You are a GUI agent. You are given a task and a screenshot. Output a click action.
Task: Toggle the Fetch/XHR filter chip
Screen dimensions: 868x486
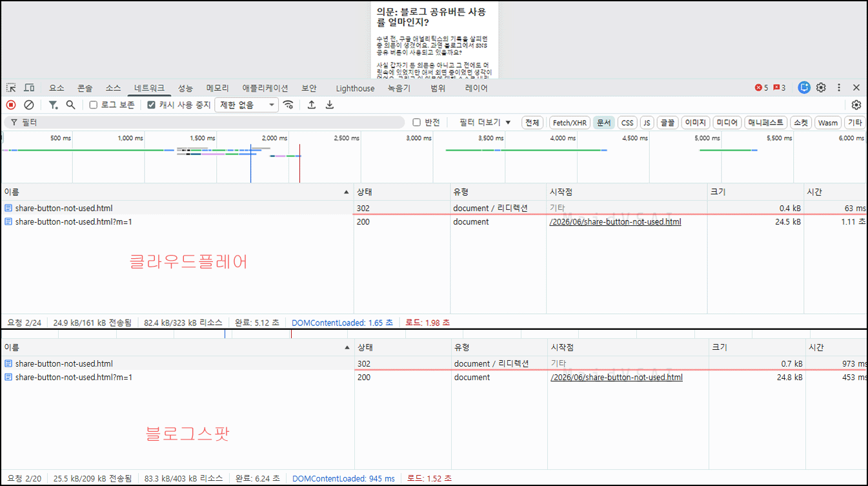[570, 123]
